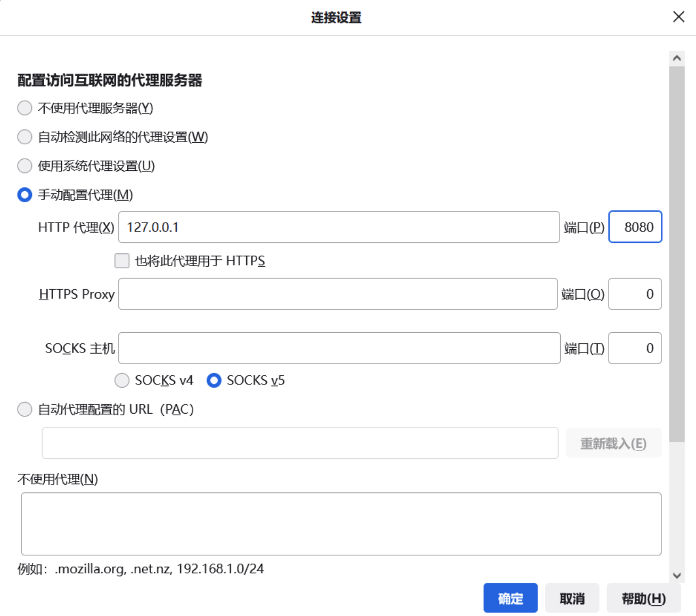Choose 自动检测此网络的代理设置 option
696x616 pixels.
24,137
